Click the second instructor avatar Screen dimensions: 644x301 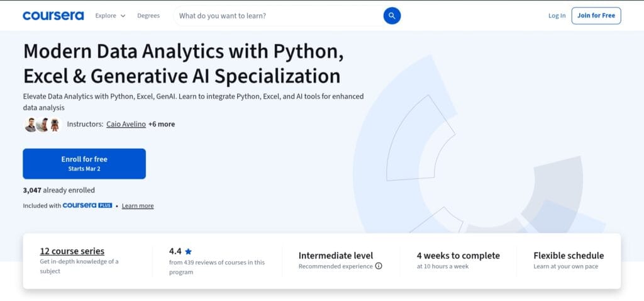click(x=42, y=124)
